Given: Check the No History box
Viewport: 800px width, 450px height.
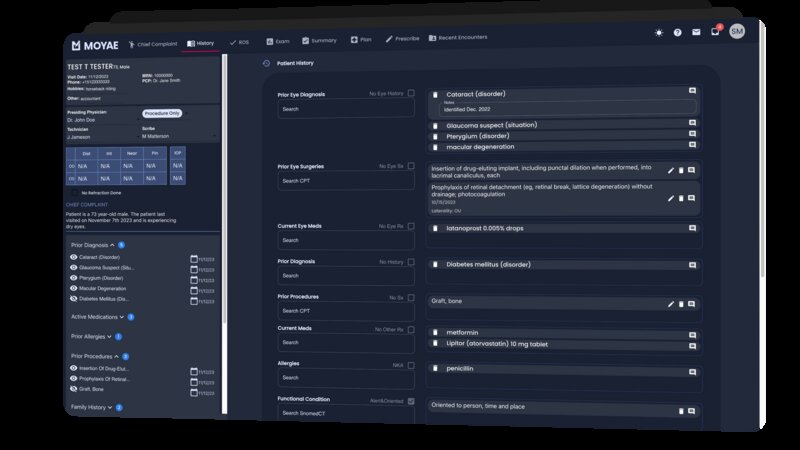Looking at the screenshot, I should tap(411, 262).
